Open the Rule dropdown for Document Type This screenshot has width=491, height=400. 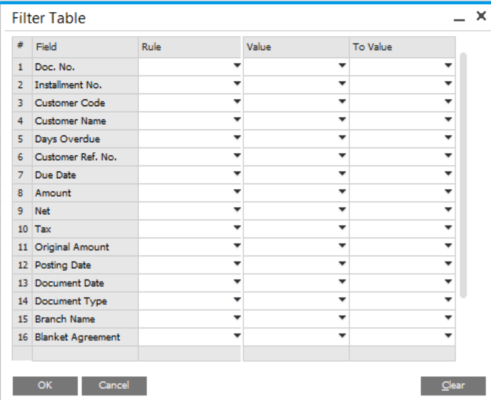[x=237, y=299]
